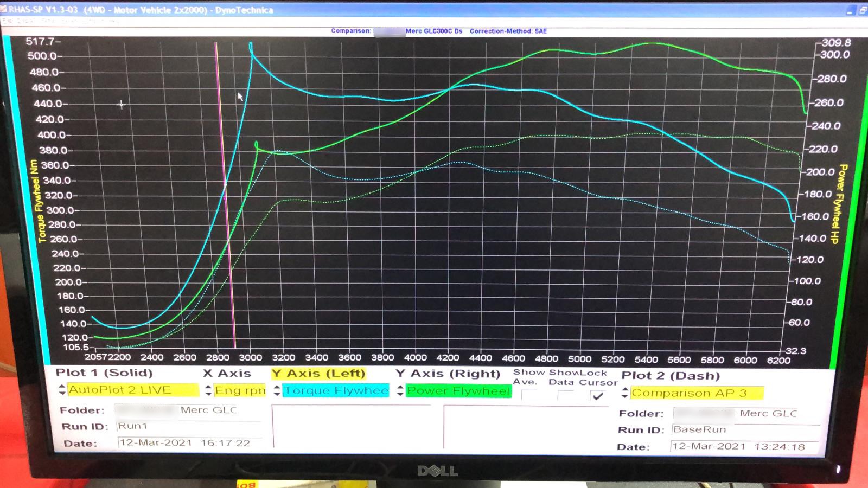Click the stepper arrows beside AutoPlot 2 LIVE
868x488 pixels.
tap(62, 390)
